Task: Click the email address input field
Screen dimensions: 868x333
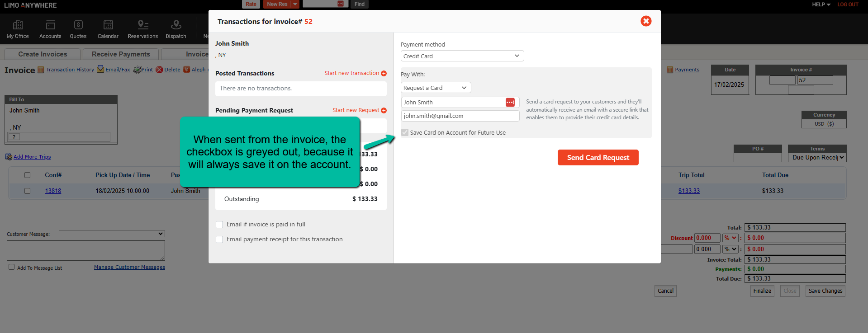Action: (x=460, y=116)
